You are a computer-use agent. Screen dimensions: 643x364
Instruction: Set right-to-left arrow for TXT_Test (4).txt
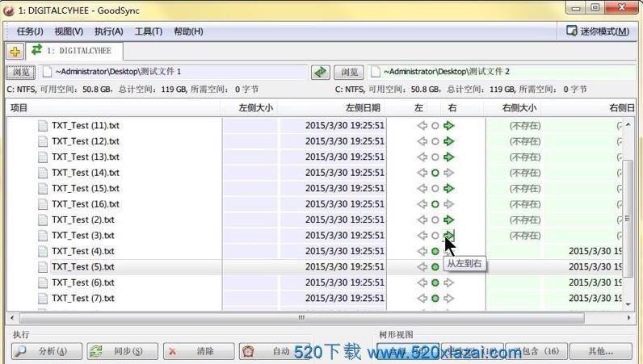pos(422,251)
